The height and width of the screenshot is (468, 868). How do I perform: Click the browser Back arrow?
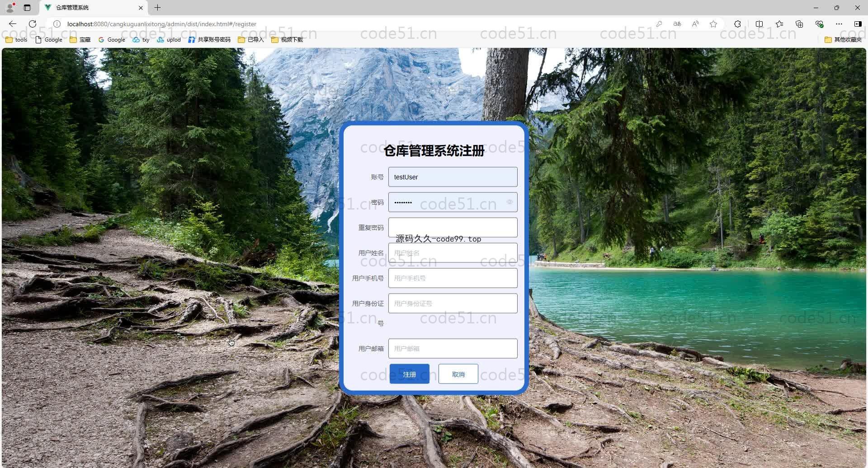13,24
